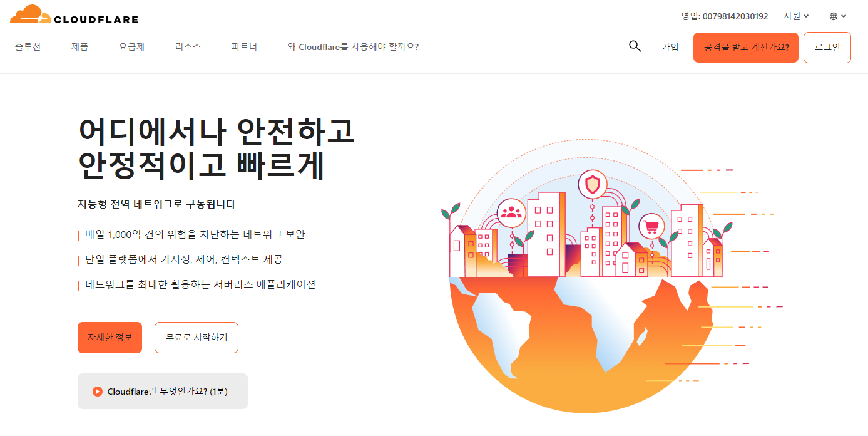Click the Cloudflare란 무엇인가요? (1분) button
This screenshot has width=868, height=436.
[x=163, y=392]
